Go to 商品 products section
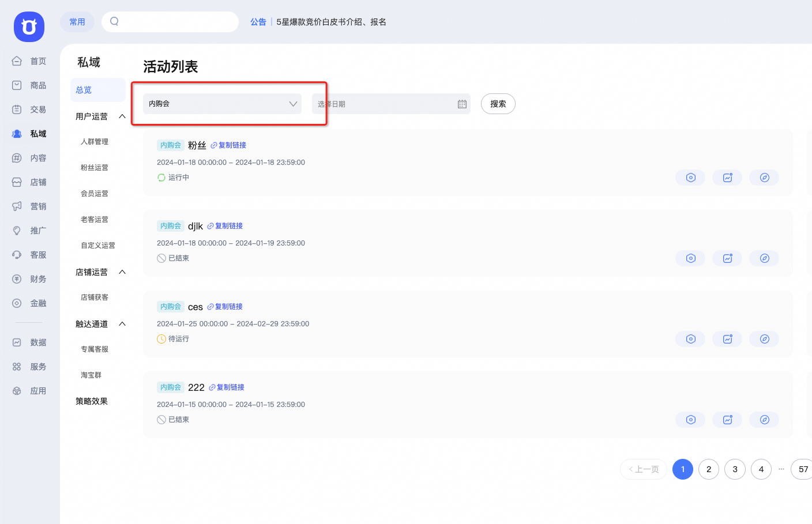Screen dimensions: 812x524 click(x=29, y=85)
